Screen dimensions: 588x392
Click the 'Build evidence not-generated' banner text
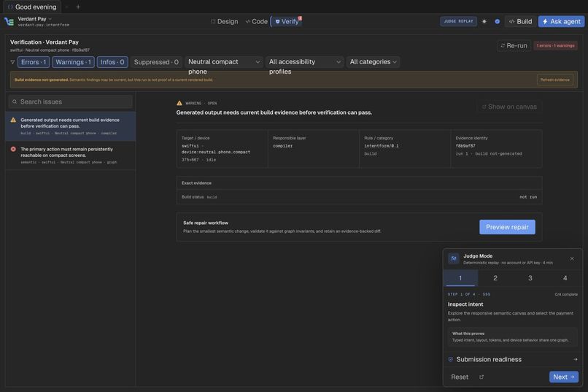point(42,80)
